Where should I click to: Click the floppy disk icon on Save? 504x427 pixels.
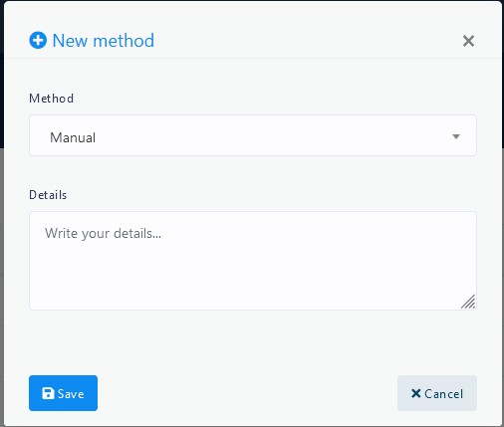pyautogui.click(x=48, y=393)
